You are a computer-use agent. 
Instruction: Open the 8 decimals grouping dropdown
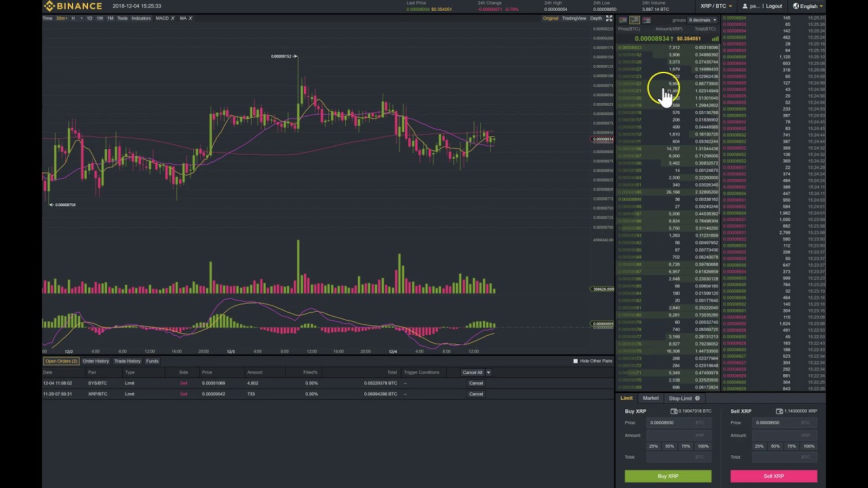pos(702,20)
